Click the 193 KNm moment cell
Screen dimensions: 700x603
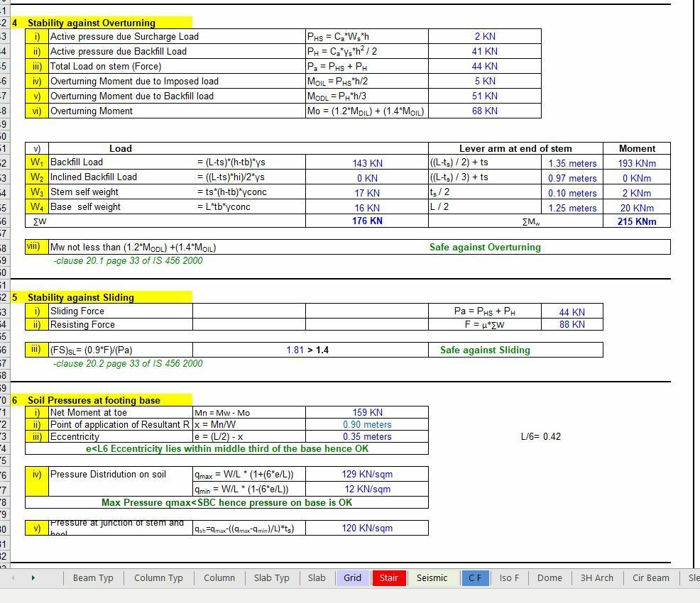[x=637, y=163]
